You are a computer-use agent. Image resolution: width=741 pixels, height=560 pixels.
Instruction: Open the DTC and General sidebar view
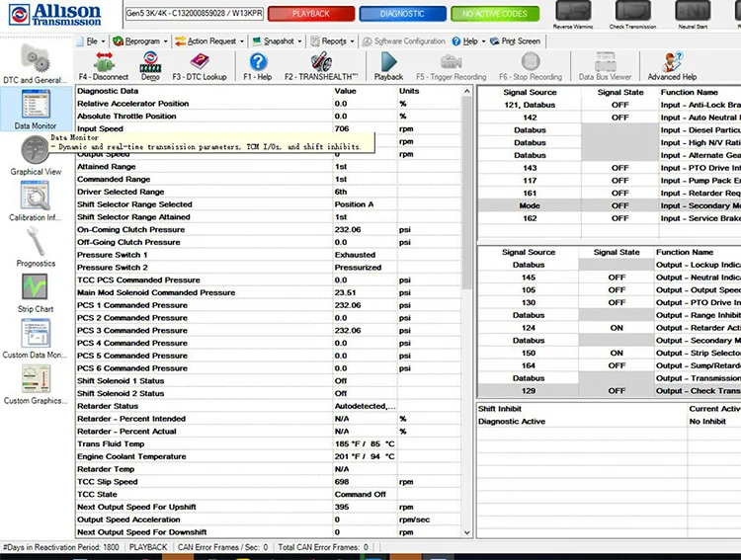(35, 62)
